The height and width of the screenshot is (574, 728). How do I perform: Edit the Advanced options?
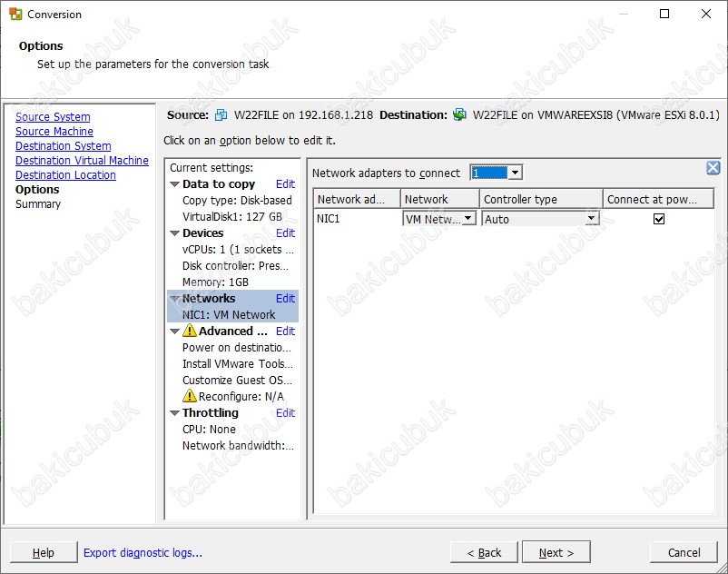pyautogui.click(x=285, y=331)
